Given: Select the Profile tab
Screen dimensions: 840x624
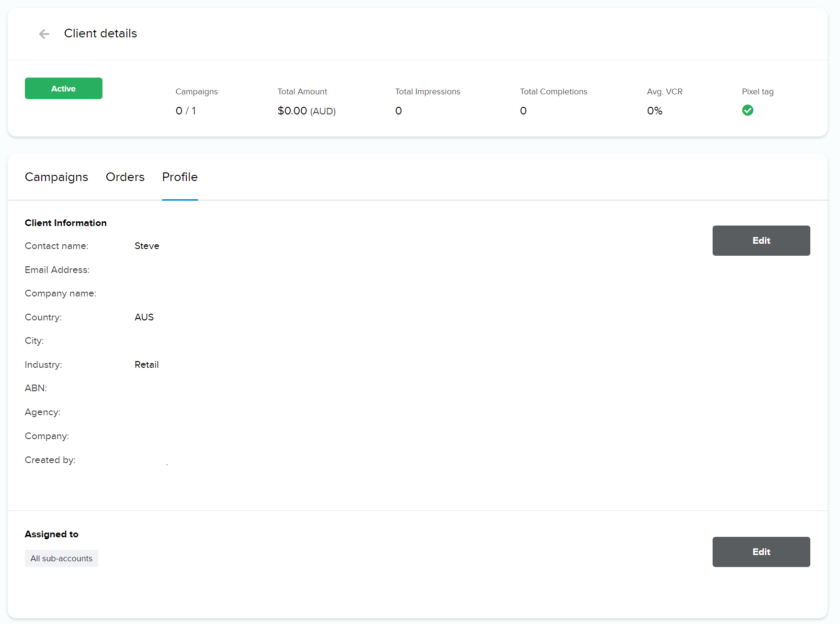Looking at the screenshot, I should pos(180,177).
